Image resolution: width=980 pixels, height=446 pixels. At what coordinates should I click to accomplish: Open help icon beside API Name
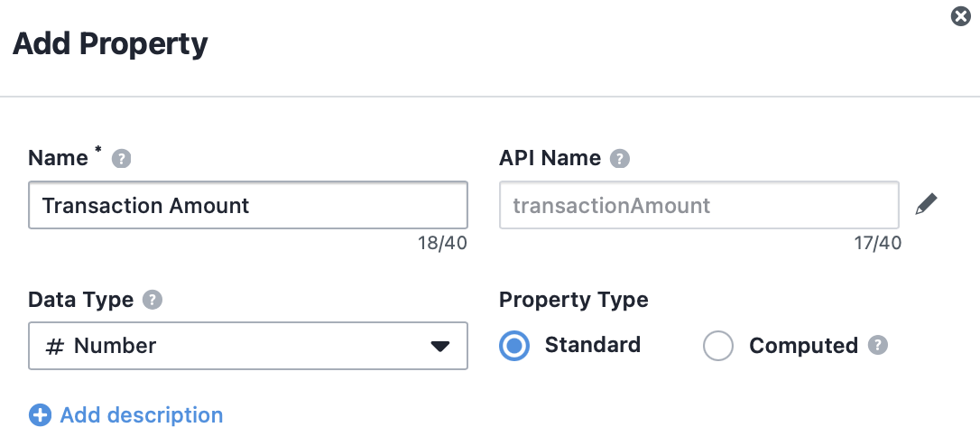tap(620, 159)
